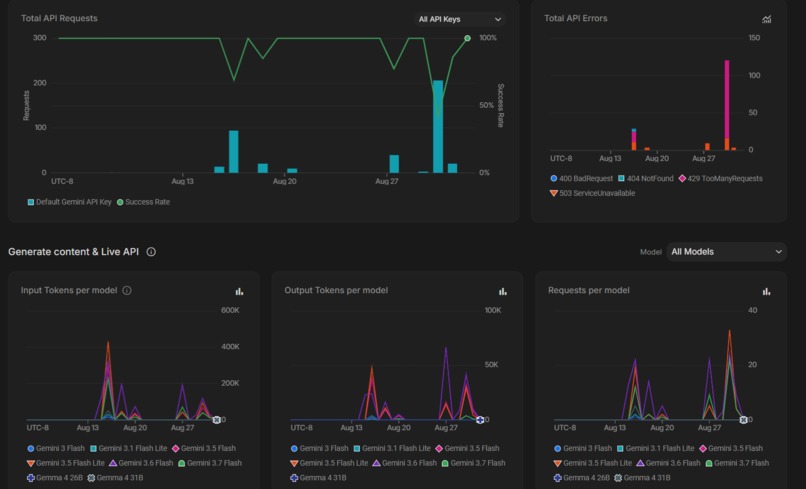Toggle Success Rate legend series
The image size is (806, 489).
pyautogui.click(x=143, y=202)
